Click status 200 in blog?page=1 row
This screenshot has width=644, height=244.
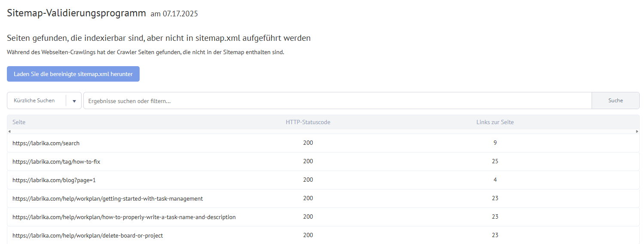point(308,180)
